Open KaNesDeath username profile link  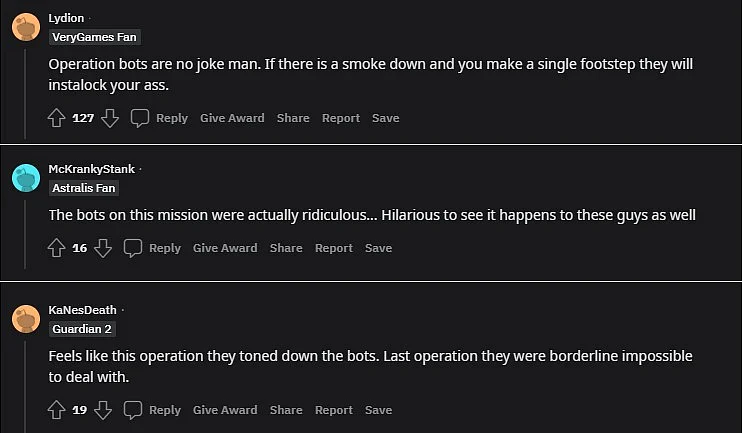pyautogui.click(x=82, y=310)
